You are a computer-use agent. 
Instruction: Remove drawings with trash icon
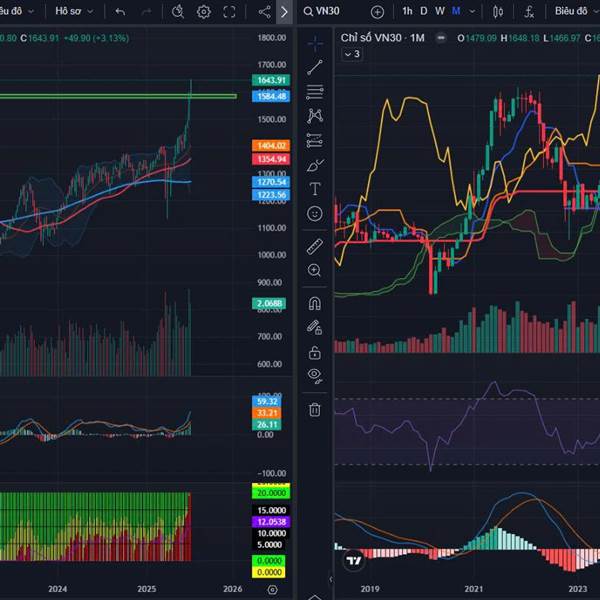click(315, 409)
